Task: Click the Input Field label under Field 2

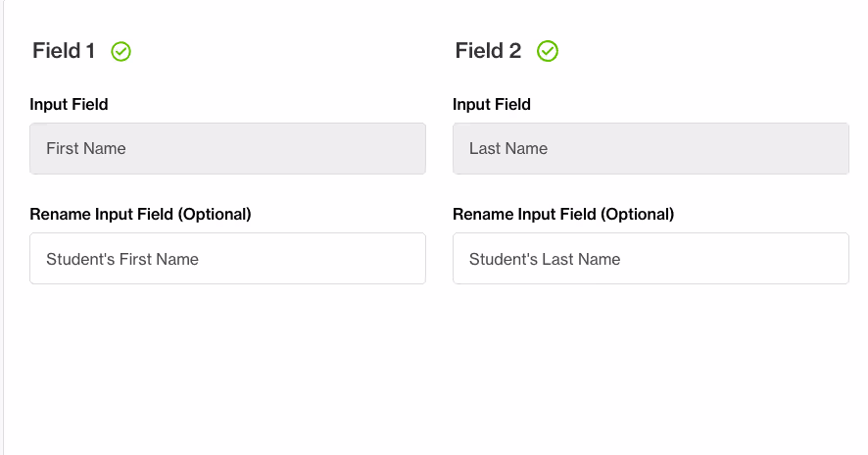Action: pyautogui.click(x=492, y=104)
